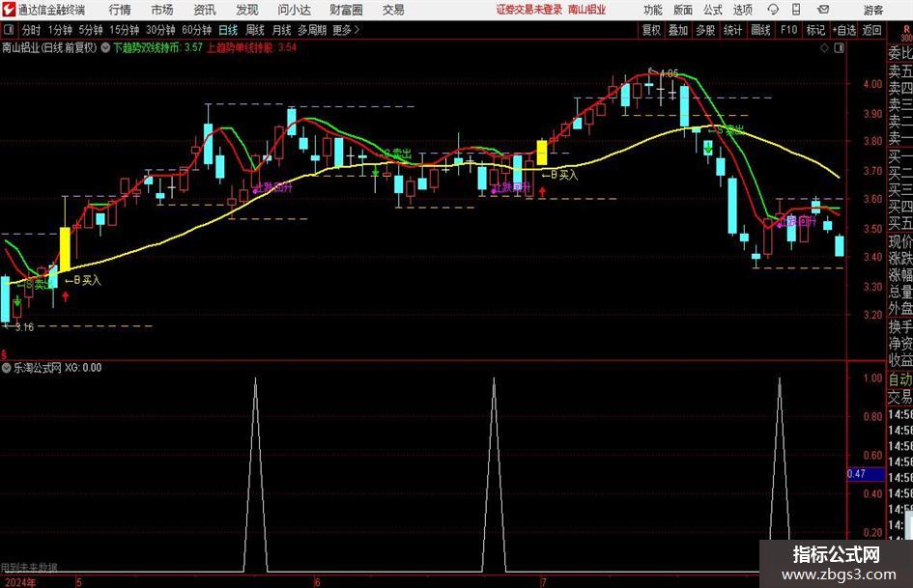Switch to the 60分钟 period tab
Screen dimensions: 913x588
pos(197,30)
